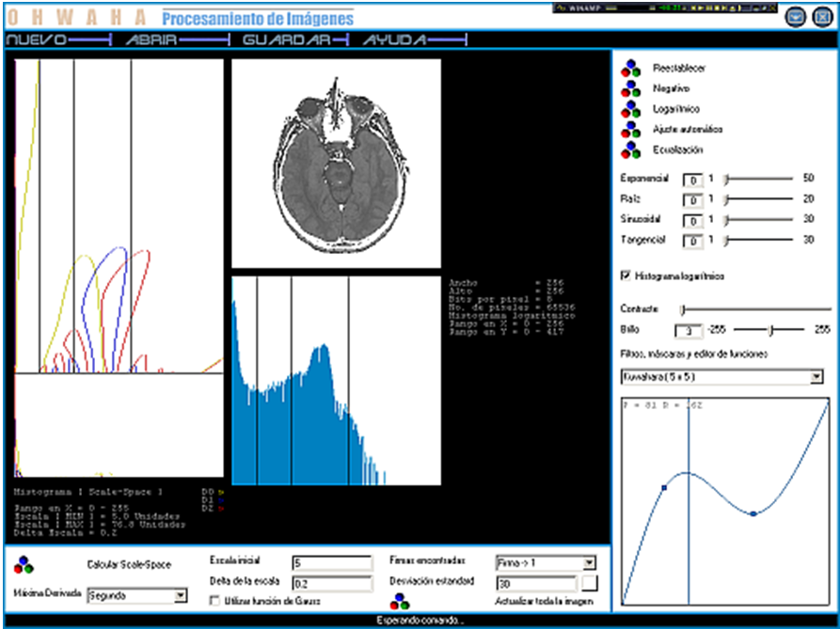Image resolution: width=840 pixels, height=629 pixels.
Task: Click the Escala inicial input field
Action: tap(332, 562)
